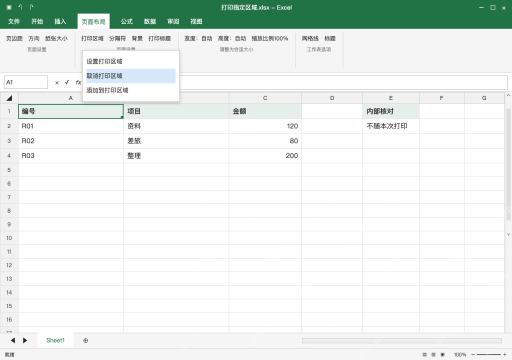Click the redo arrow in title bar

click(31, 7)
